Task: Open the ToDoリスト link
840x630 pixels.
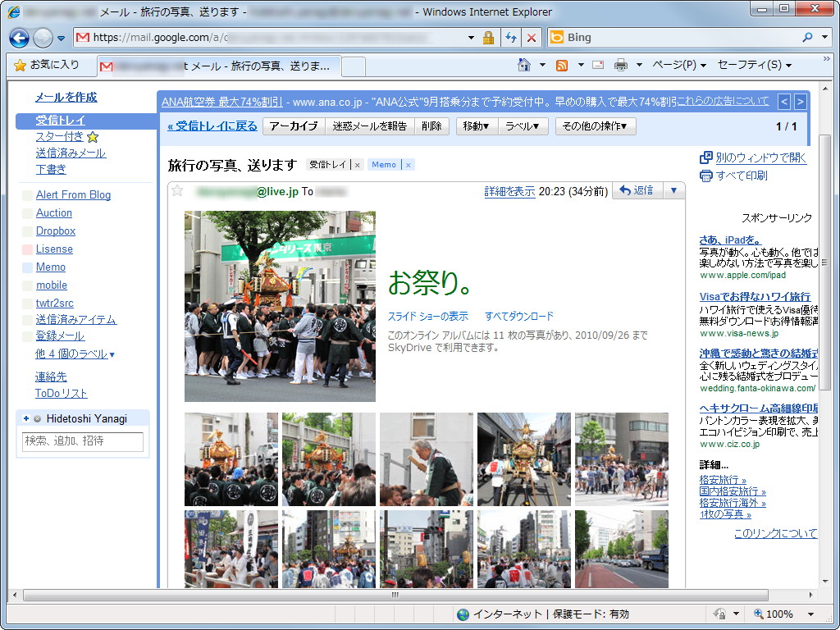Action: click(x=61, y=393)
